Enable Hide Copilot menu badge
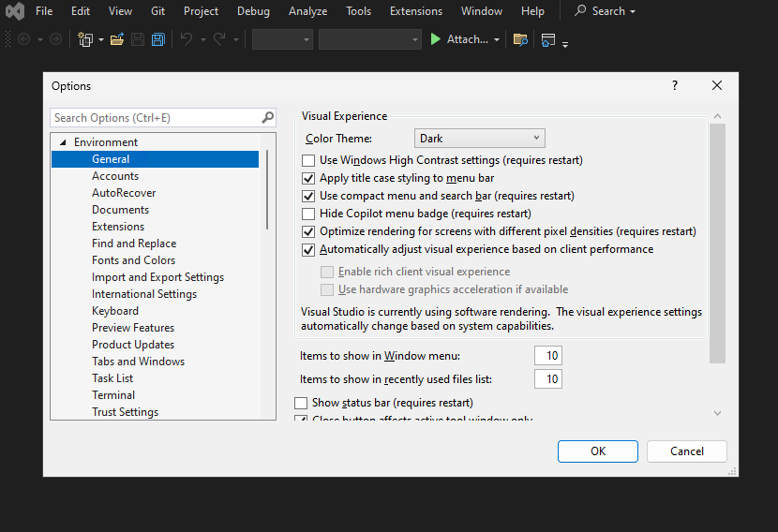 click(x=308, y=214)
